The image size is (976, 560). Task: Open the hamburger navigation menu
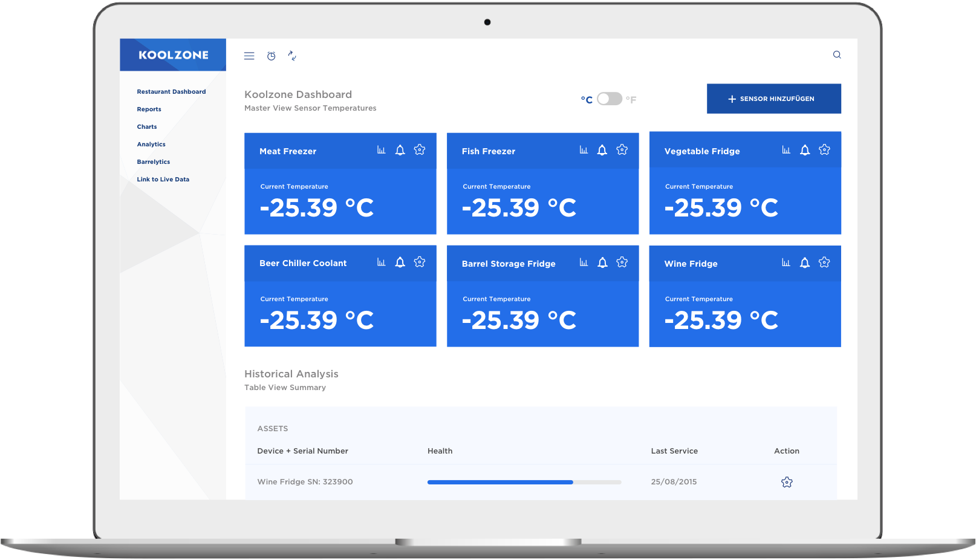click(x=249, y=55)
